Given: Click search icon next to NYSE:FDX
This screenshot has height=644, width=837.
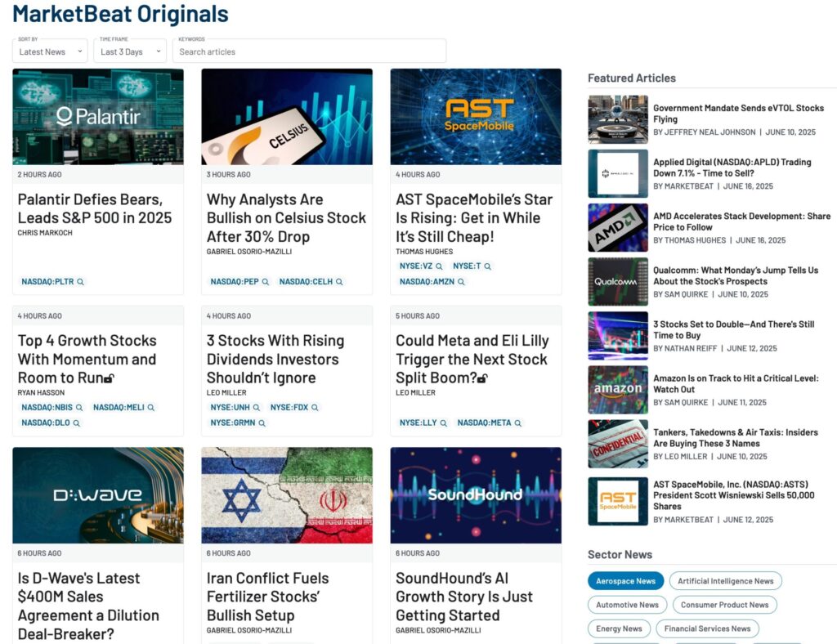Looking at the screenshot, I should pyautogui.click(x=315, y=408).
